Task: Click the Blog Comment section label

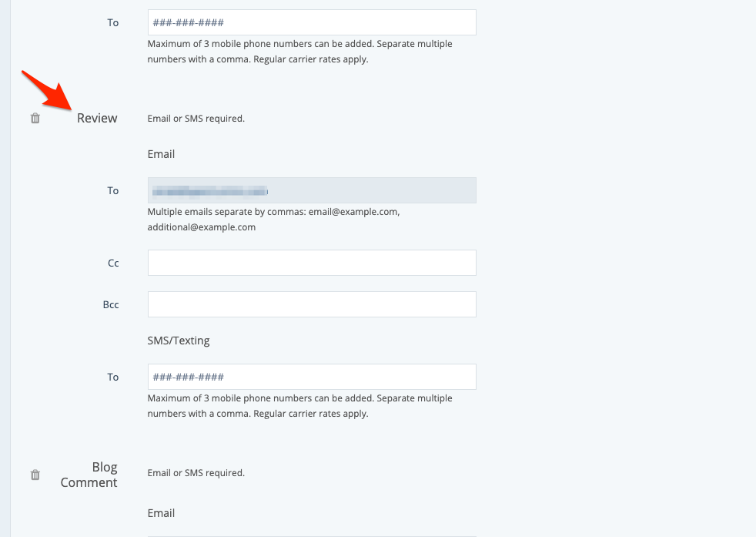Action: pos(89,475)
